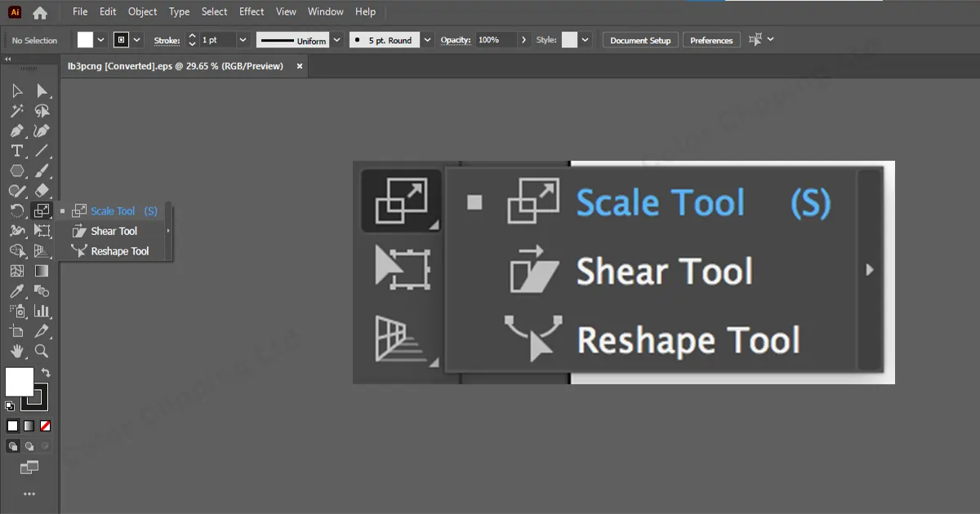Select the Curvature tool
This screenshot has width=980, height=514.
point(42,131)
